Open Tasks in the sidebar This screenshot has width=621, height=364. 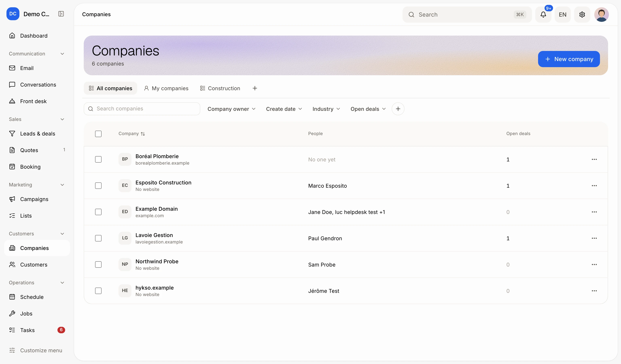[x=37, y=330]
